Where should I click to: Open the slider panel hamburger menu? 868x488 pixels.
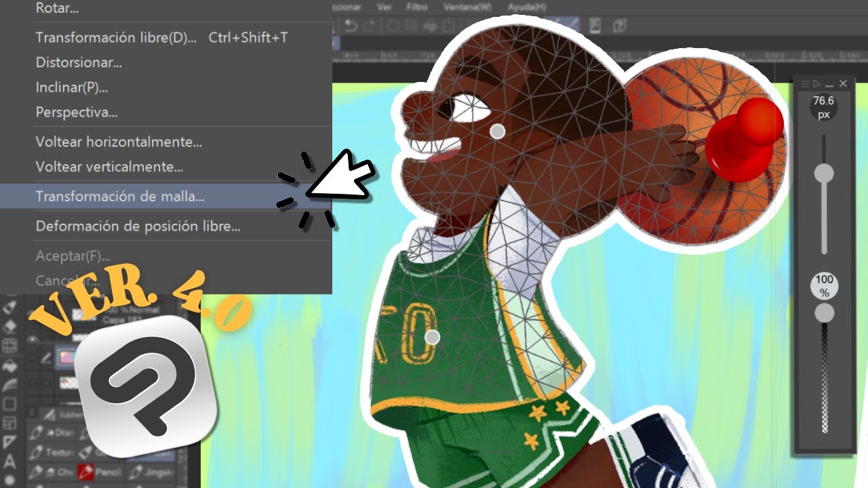[x=806, y=84]
